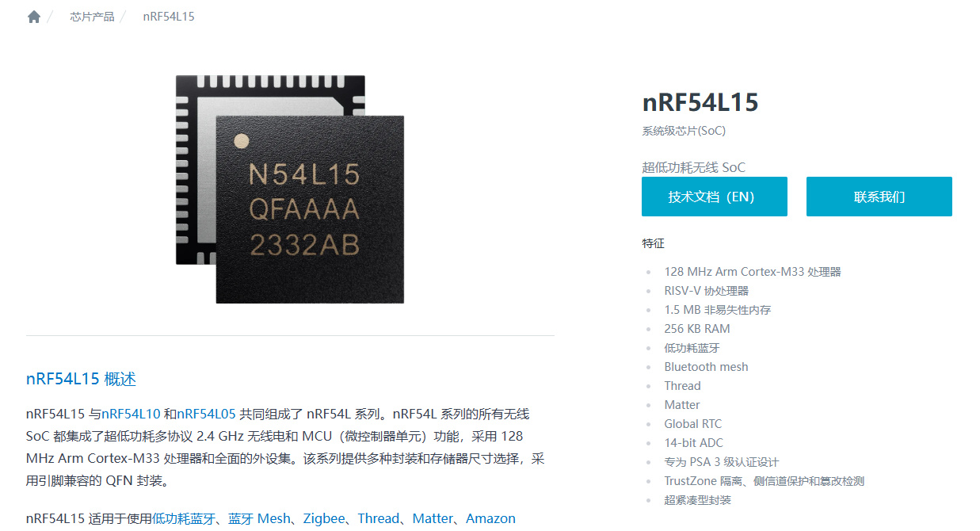The height and width of the screenshot is (531, 980).
Task: Click the Thread link in overview paragraph
Action: click(379, 518)
